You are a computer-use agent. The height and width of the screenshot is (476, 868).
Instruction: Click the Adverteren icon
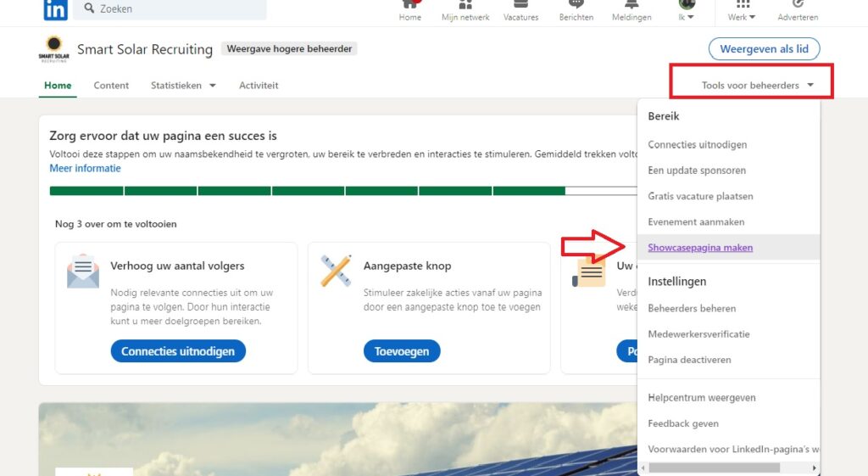click(798, 5)
